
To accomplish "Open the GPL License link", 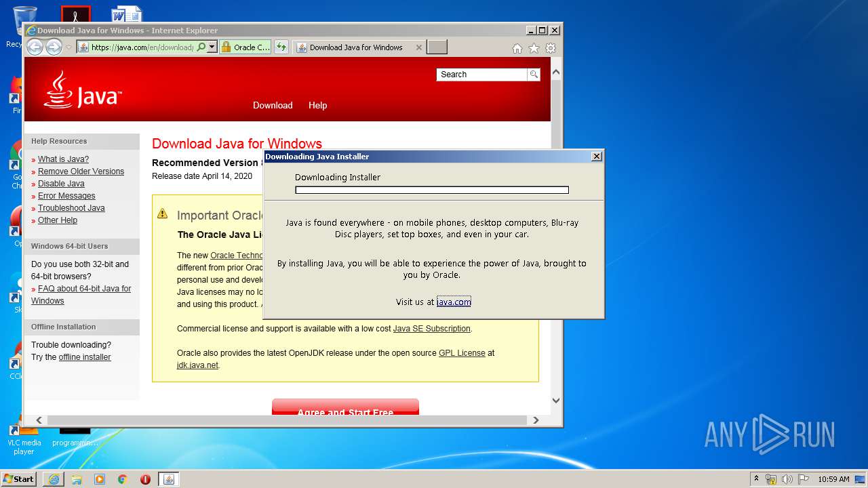I will [462, 353].
